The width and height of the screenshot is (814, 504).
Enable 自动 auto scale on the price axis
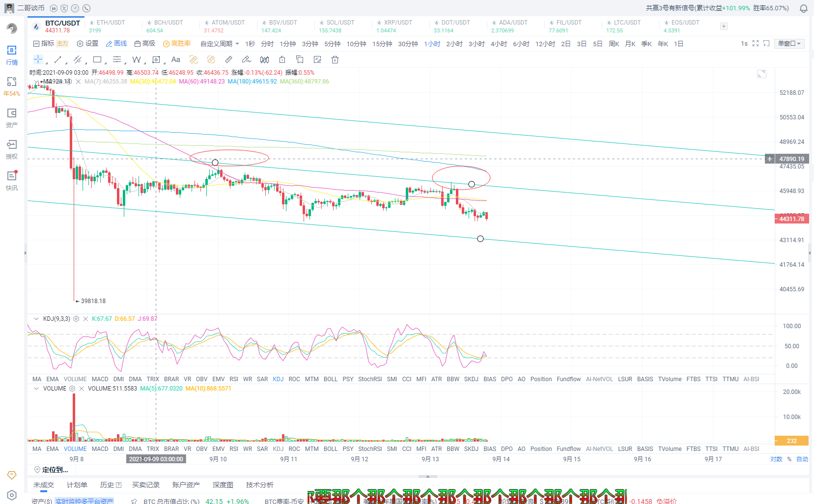[x=802, y=459]
